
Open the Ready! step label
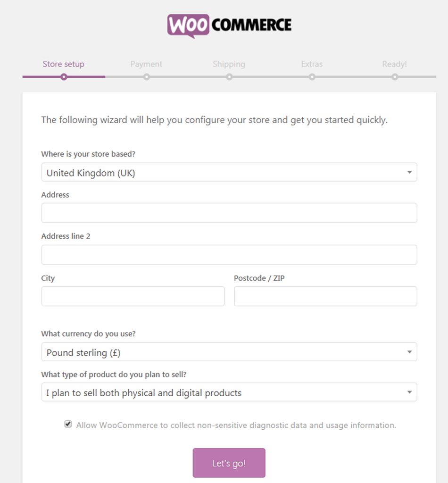tap(394, 64)
